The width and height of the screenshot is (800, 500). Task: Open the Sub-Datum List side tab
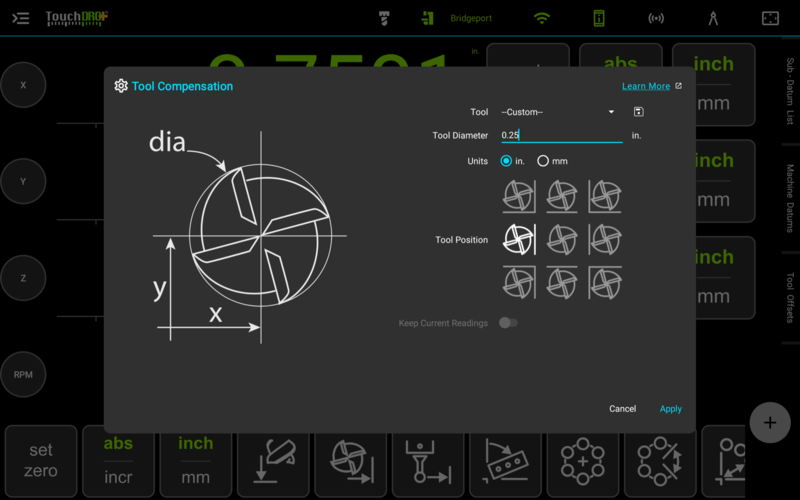tap(790, 91)
